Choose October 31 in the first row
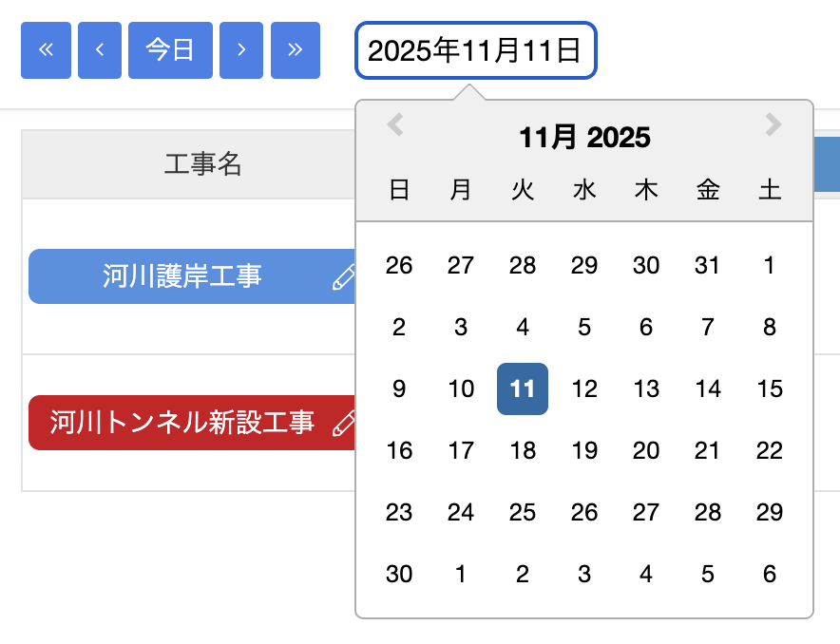Screen dimensions: 840x644 pyautogui.click(x=708, y=266)
